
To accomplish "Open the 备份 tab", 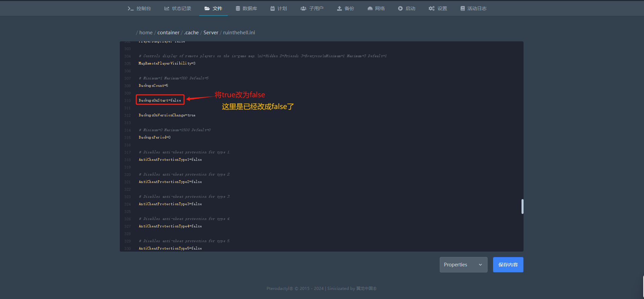I will (346, 8).
